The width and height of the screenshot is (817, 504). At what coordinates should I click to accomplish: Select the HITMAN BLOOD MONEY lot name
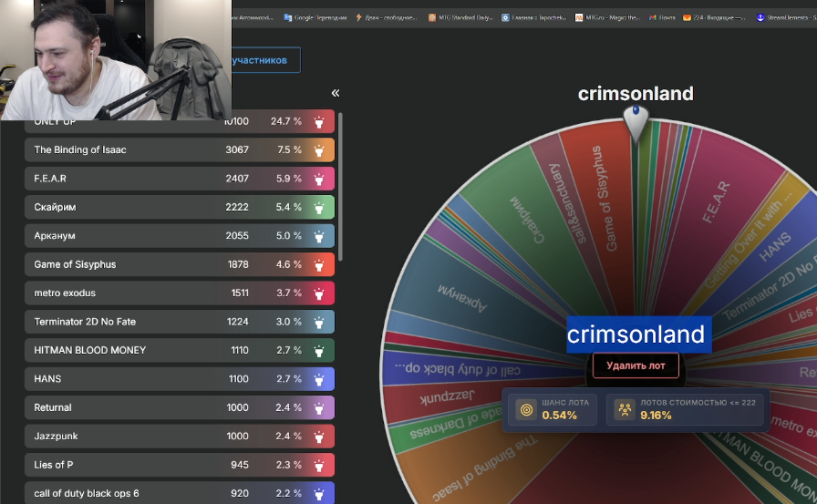(x=90, y=350)
